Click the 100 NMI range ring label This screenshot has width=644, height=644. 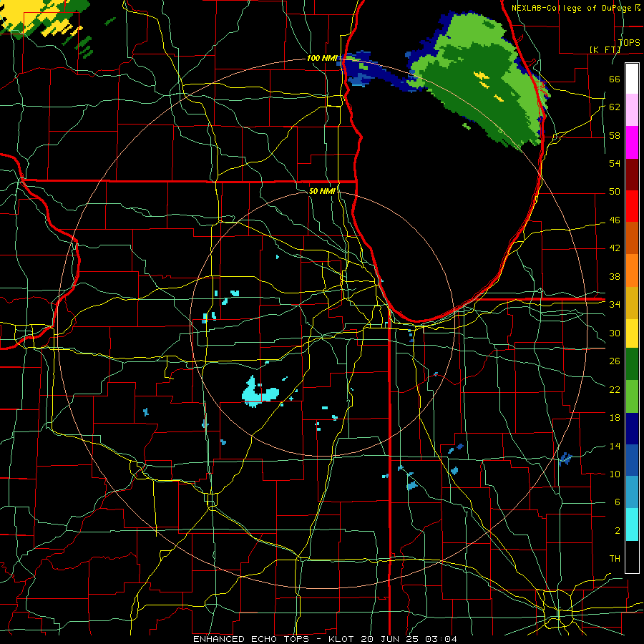click(322, 58)
